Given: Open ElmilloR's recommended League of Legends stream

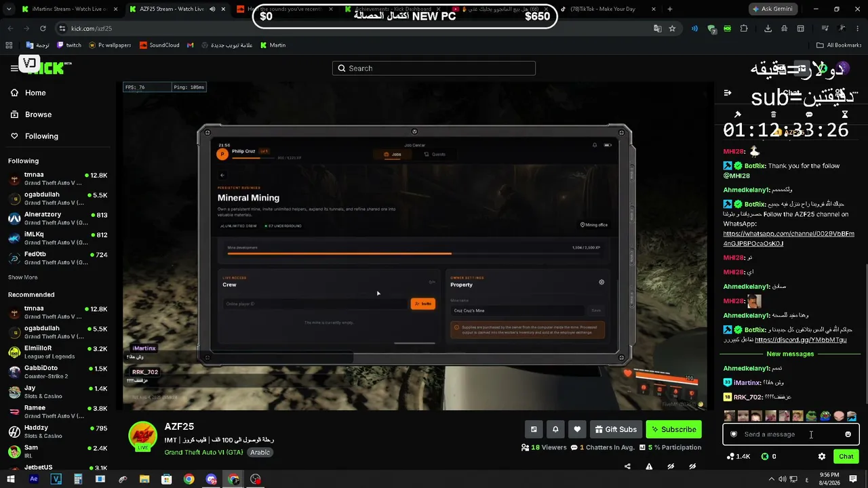Looking at the screenshot, I should click(x=58, y=352).
